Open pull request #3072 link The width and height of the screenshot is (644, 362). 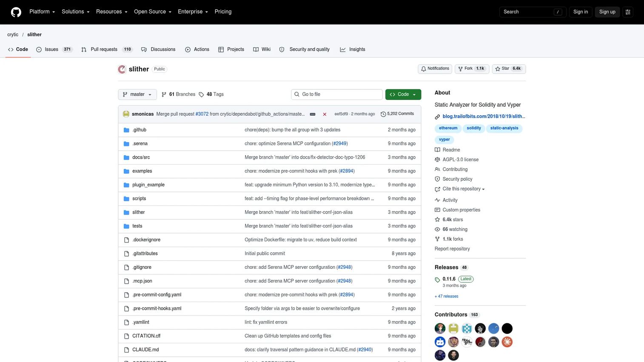point(202,114)
